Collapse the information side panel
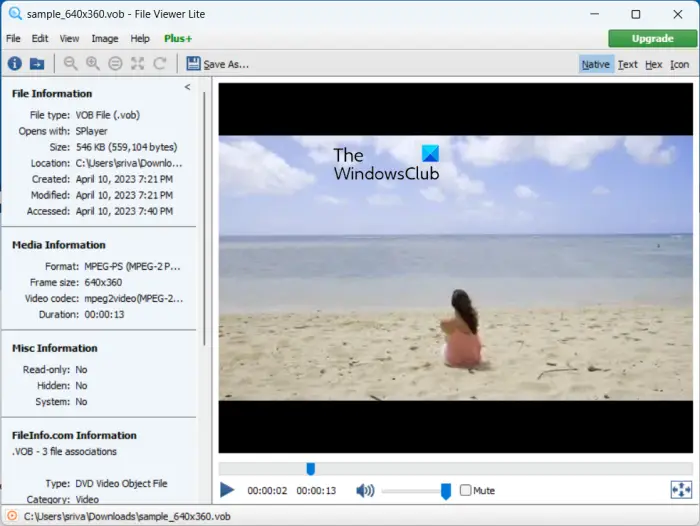This screenshot has width=700, height=526. pos(188,87)
